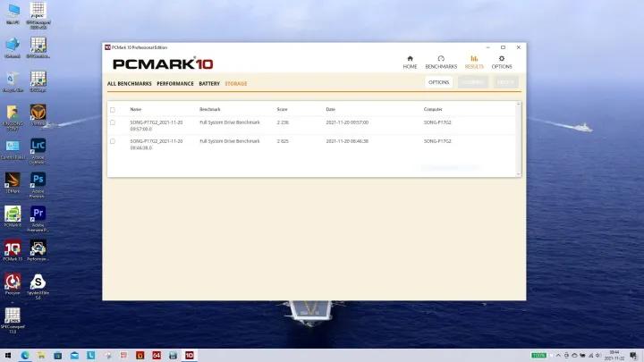Select the STORAGE filter tab
This screenshot has width=644, height=362.
click(236, 84)
